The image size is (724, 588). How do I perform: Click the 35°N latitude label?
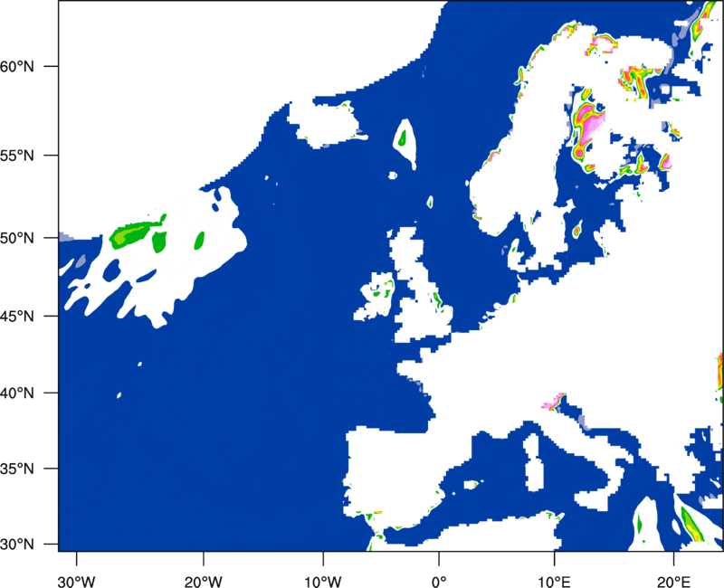(x=17, y=469)
